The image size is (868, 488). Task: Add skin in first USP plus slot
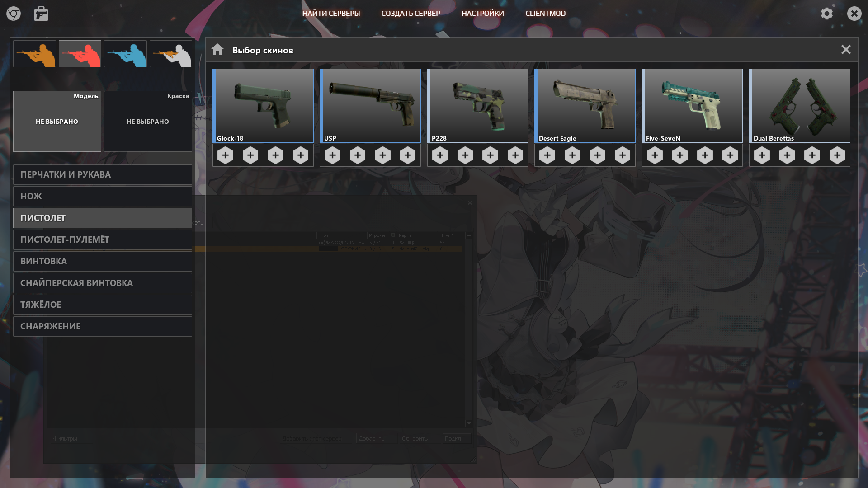tap(333, 155)
